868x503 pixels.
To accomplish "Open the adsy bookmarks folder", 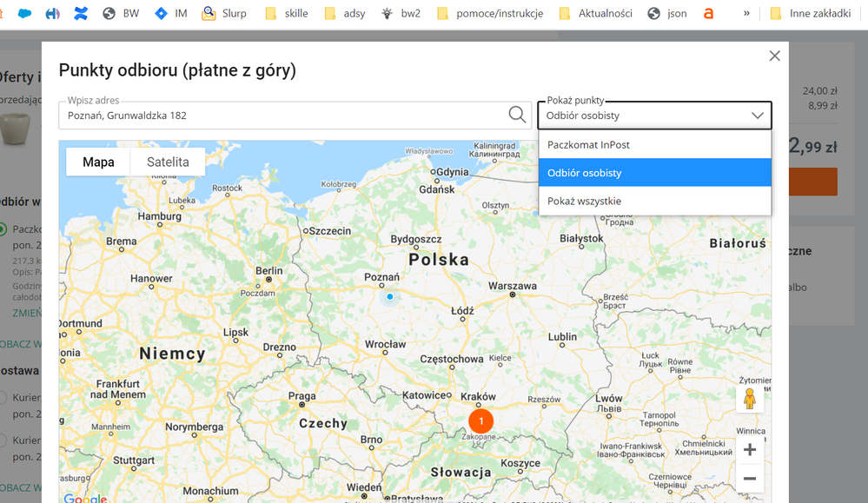I will [344, 13].
